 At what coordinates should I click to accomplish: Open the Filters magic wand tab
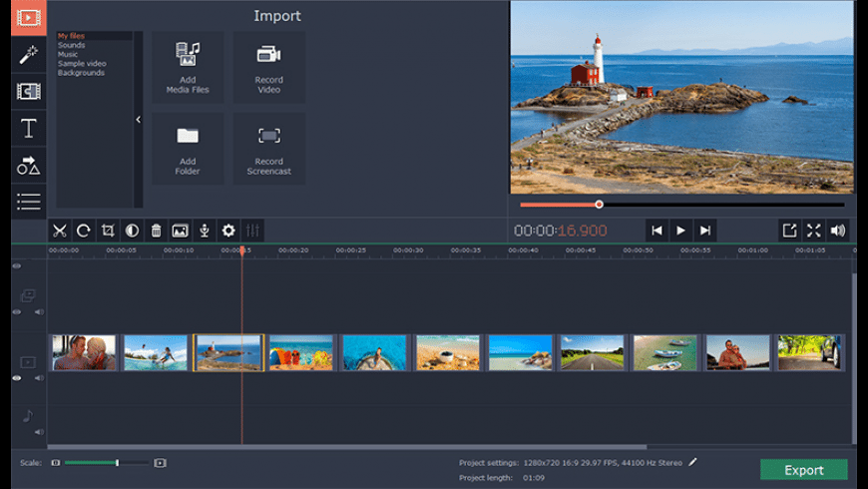29,55
